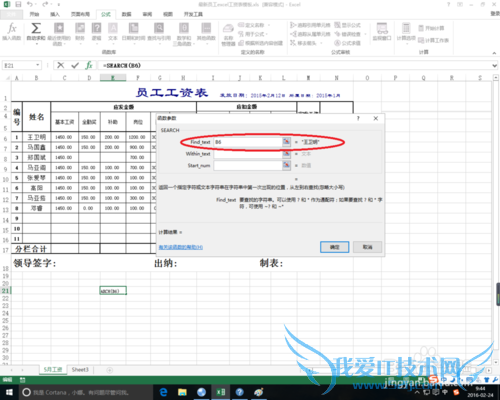Open the 文件 backstage button

pos(11,14)
